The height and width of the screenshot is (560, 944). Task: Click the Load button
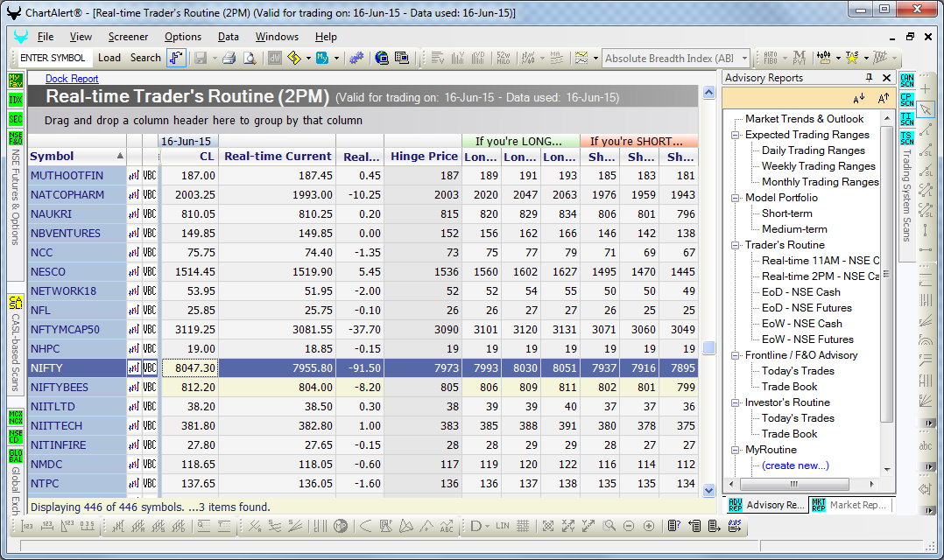(x=109, y=58)
